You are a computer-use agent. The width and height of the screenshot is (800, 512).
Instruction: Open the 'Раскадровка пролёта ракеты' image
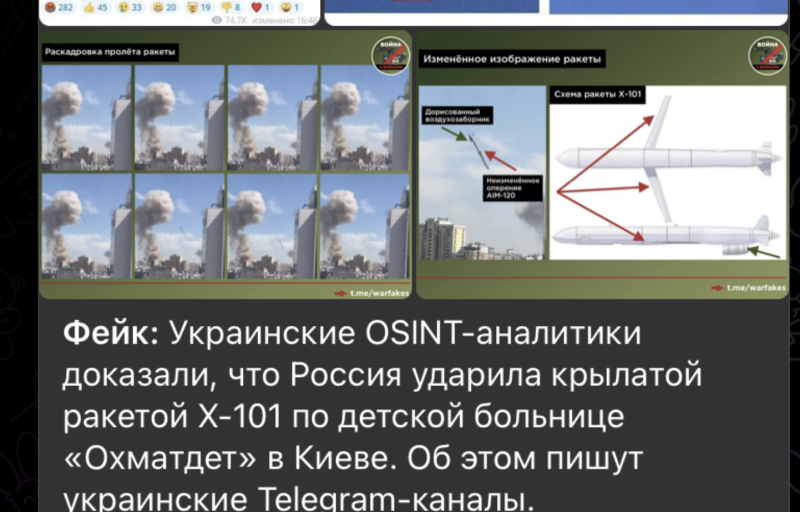pyautogui.click(x=226, y=172)
